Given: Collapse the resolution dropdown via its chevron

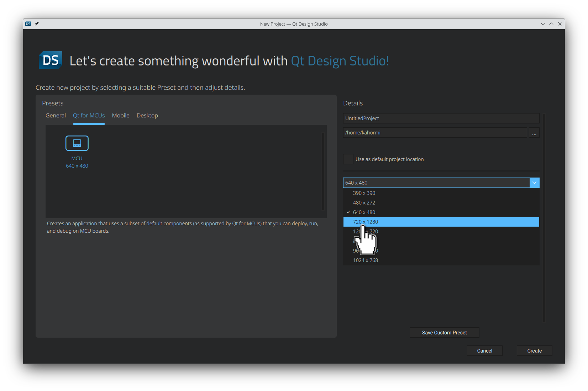Looking at the screenshot, I should pyautogui.click(x=534, y=183).
